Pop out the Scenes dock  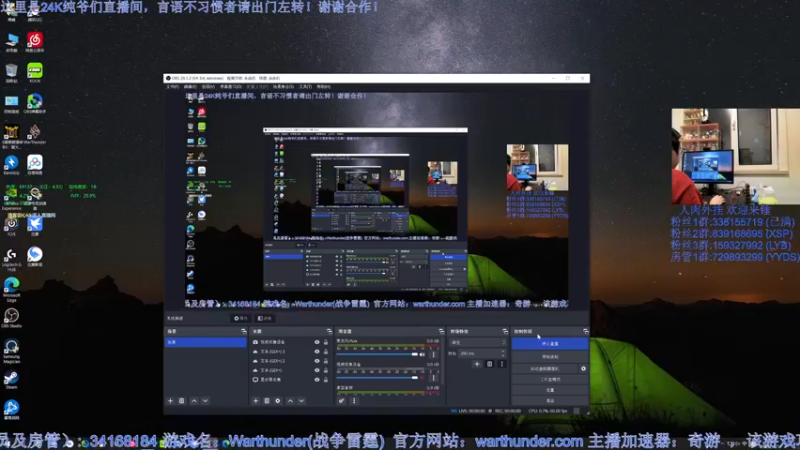coord(243,332)
